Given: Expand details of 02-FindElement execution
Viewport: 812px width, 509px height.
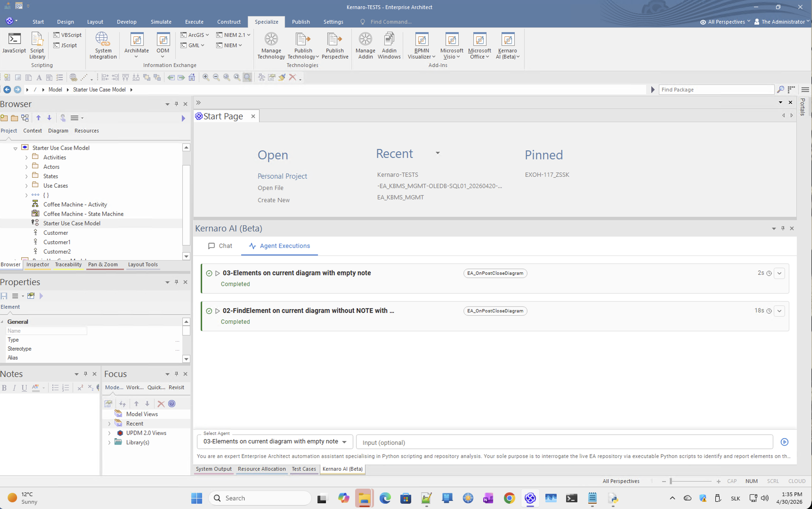Looking at the screenshot, I should coord(779,311).
